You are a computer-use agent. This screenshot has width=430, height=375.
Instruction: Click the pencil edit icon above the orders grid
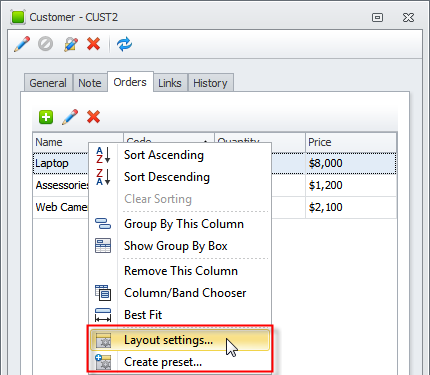tap(70, 117)
